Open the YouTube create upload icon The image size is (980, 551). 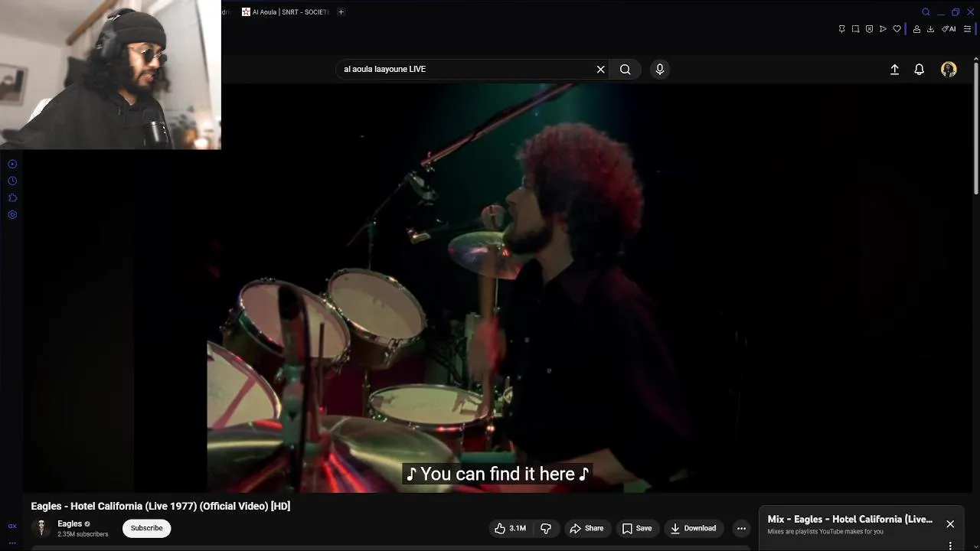tap(894, 69)
